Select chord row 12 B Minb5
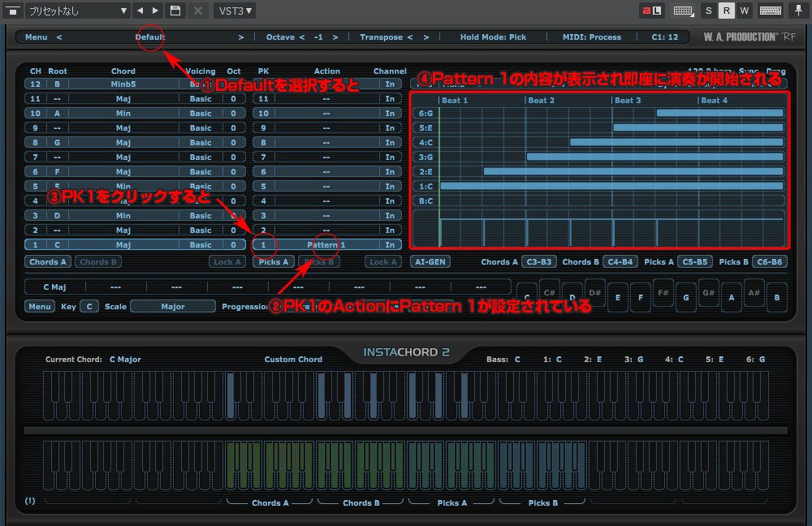This screenshot has width=812, height=526. tap(135, 84)
